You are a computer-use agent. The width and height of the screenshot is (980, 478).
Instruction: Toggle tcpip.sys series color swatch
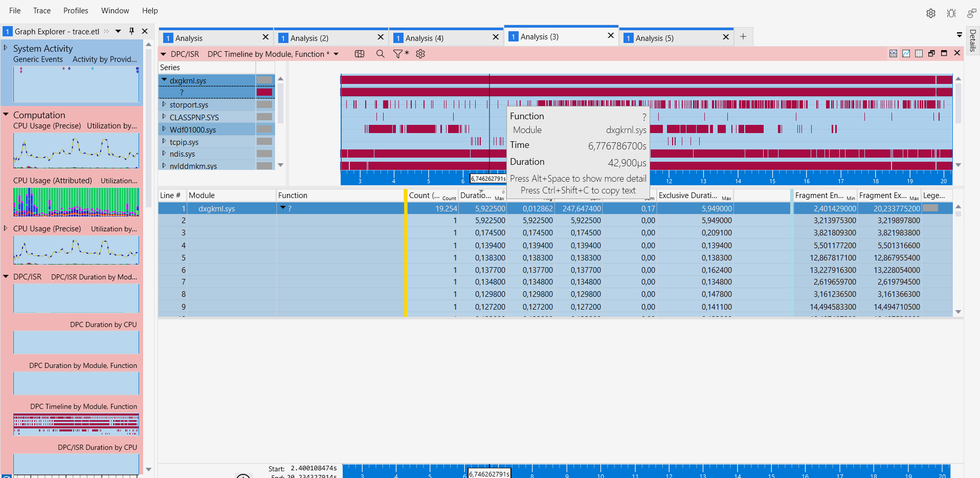click(x=264, y=142)
